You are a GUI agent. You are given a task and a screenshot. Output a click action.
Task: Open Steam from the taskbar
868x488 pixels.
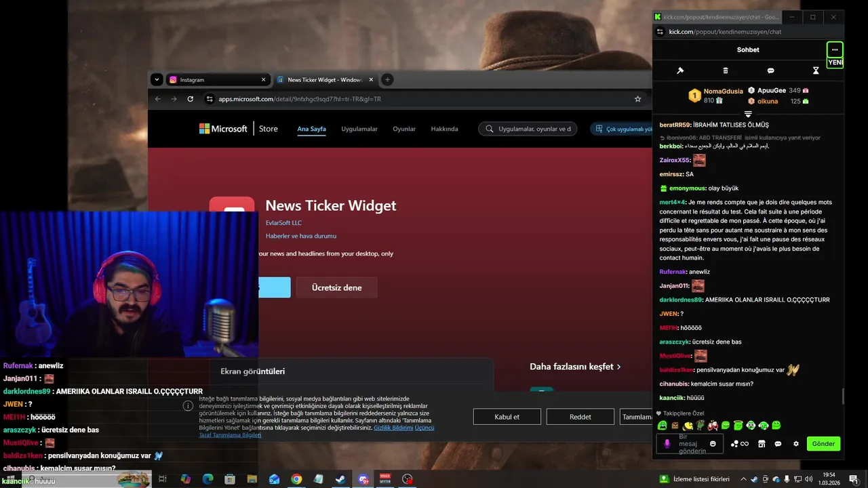[x=340, y=479]
